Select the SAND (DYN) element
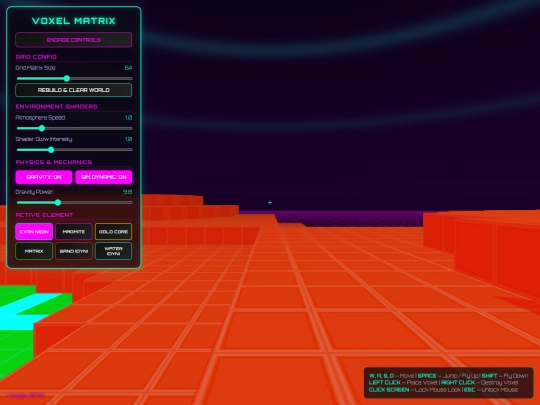 pos(74,251)
